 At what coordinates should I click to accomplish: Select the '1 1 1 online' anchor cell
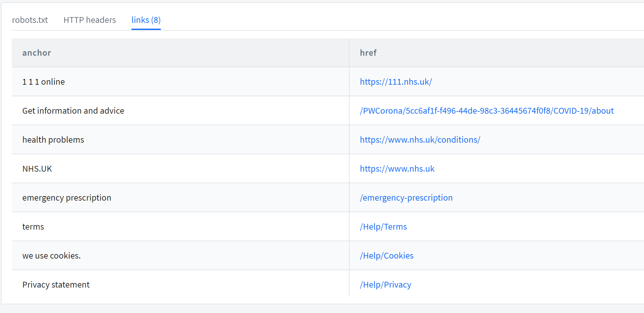(x=43, y=81)
